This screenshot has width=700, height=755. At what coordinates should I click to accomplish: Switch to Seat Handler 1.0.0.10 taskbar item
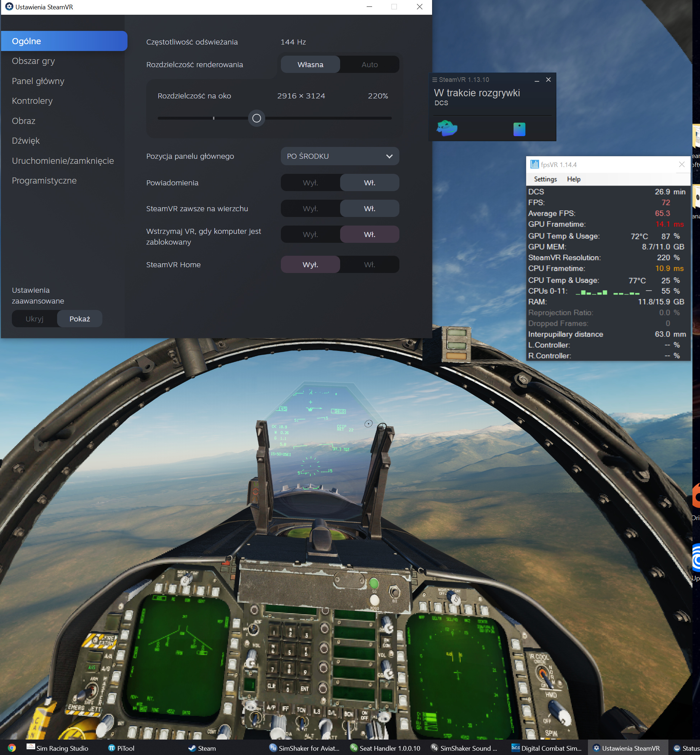coord(385,748)
